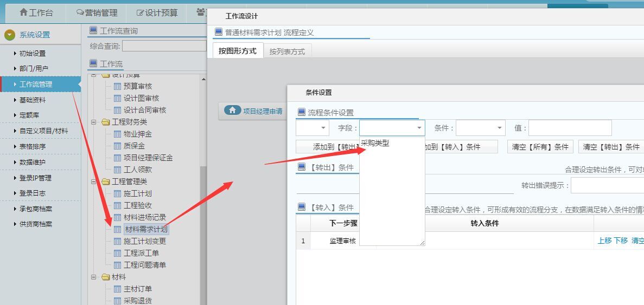
Task: Switch to 按图形方式 tab
Action: [x=238, y=51]
